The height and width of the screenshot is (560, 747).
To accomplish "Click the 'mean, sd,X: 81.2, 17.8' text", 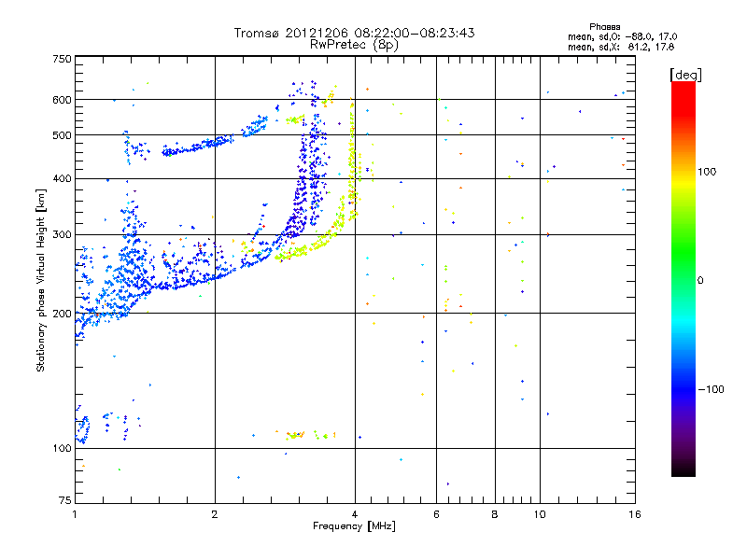I will (x=621, y=47).
